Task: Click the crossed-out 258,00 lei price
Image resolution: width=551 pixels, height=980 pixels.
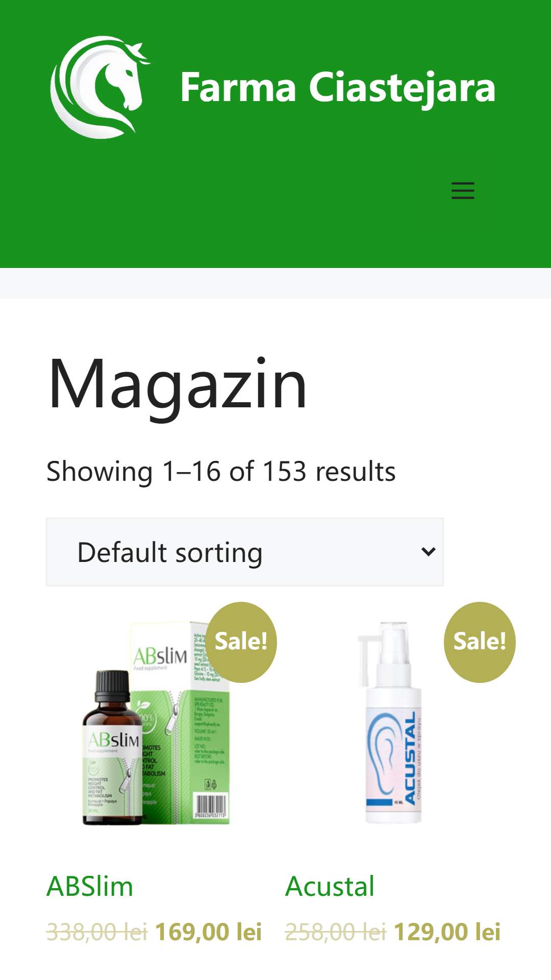Action: (335, 932)
